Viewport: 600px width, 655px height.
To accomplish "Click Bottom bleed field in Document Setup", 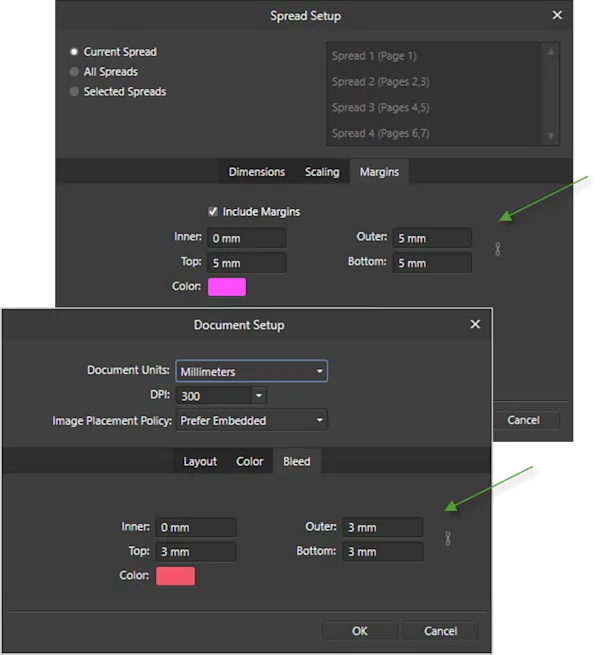I will pos(383,551).
